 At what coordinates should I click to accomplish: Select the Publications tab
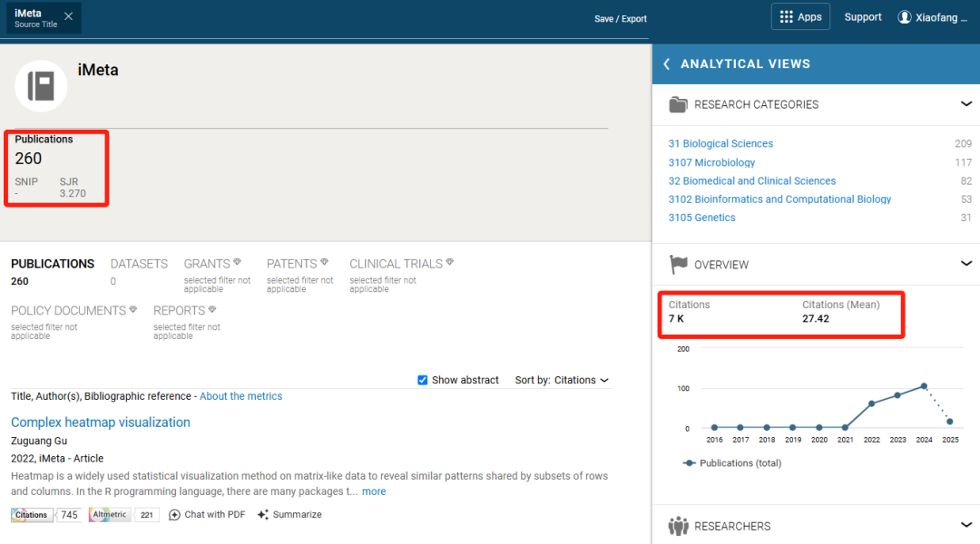point(53,264)
